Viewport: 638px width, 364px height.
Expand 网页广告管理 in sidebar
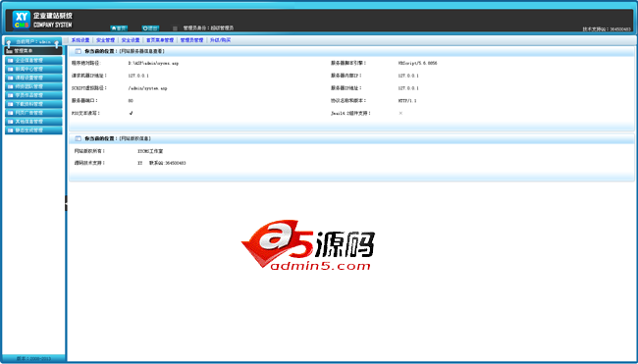[x=33, y=113]
